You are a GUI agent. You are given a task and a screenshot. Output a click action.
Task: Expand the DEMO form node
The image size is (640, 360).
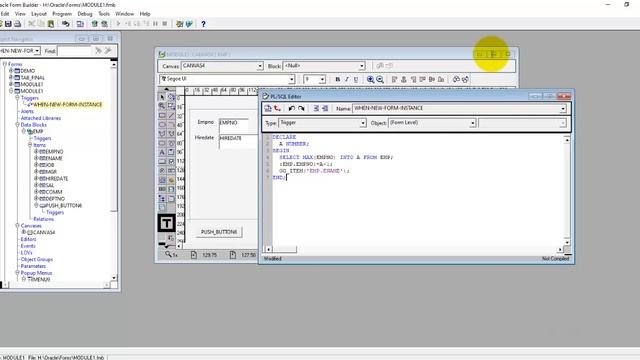(x=11, y=71)
